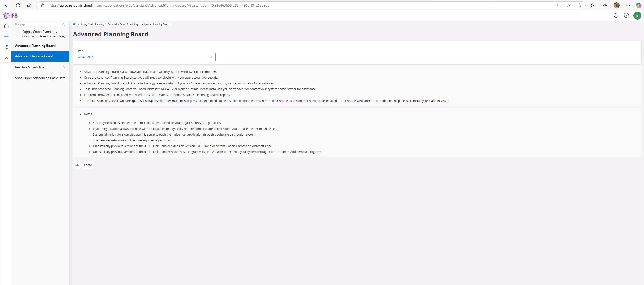The height and width of the screenshot is (285, 644).
Task: Click the search magnifier in Find page
Action: 63,25
